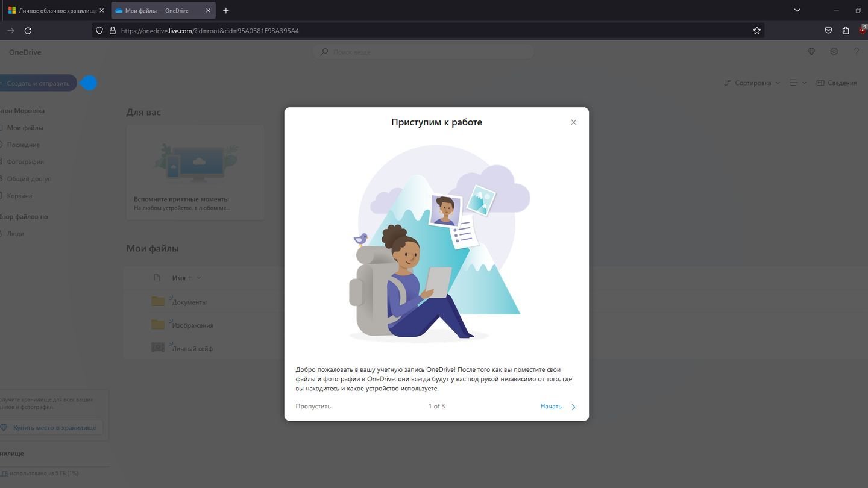Open the browser extensions puzzle icon
The width and height of the screenshot is (868, 488).
[846, 31]
